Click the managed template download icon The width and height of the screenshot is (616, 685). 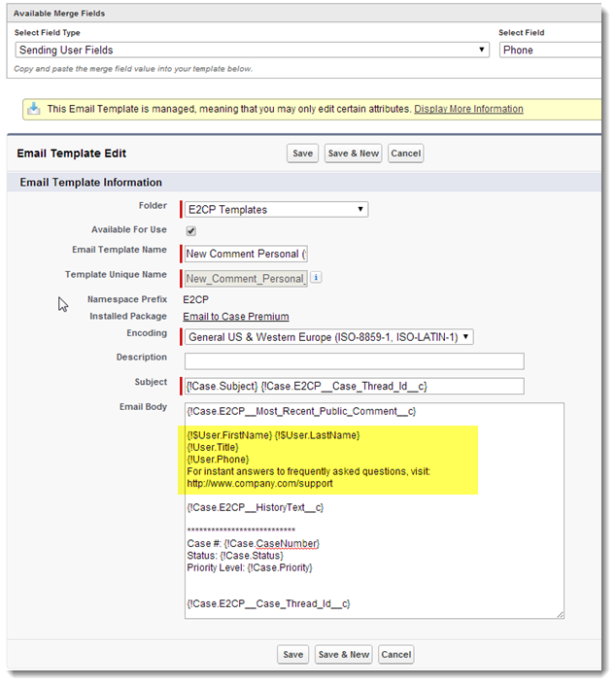tap(34, 109)
